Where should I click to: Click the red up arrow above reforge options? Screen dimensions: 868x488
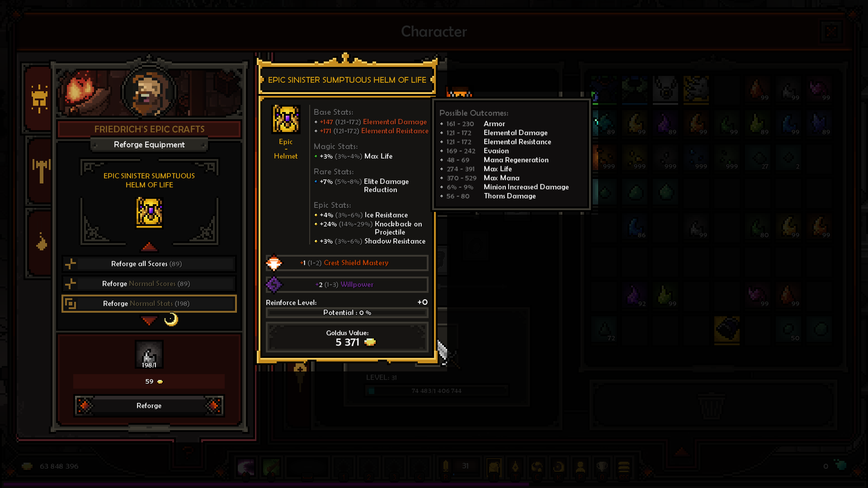pos(149,247)
